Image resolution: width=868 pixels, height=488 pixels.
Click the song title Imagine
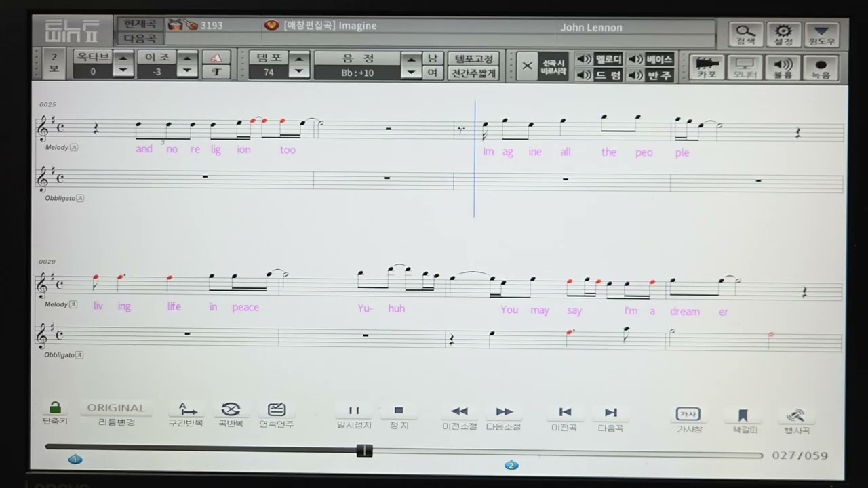pos(357,26)
